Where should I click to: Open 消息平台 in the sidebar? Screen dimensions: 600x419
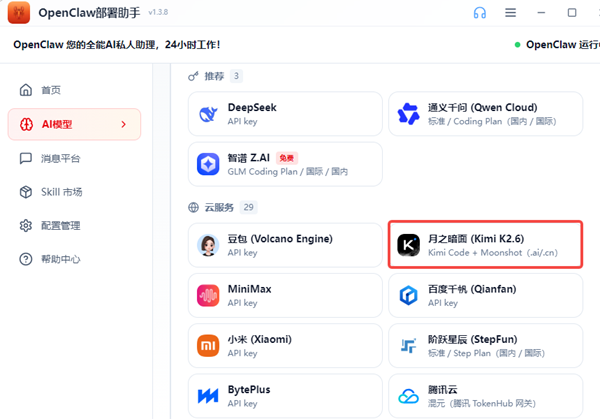pyautogui.click(x=74, y=158)
